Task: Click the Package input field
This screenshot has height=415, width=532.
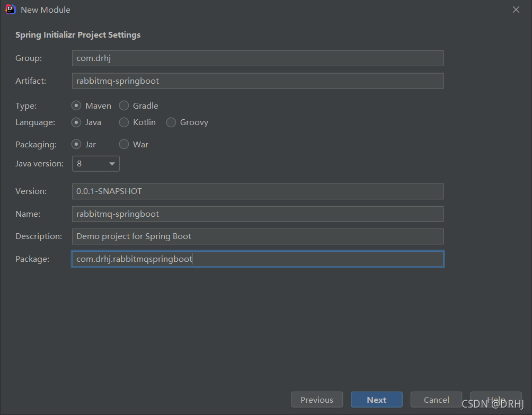Action: tap(258, 259)
